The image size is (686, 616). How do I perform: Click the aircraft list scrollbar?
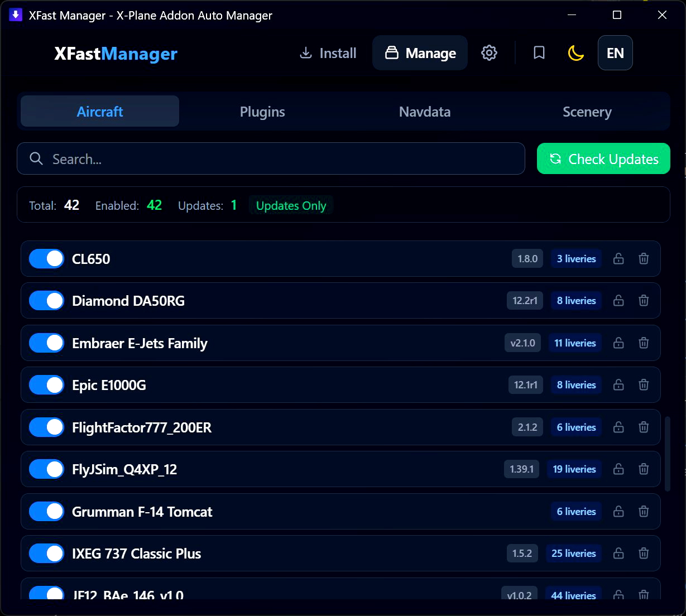coord(668,453)
